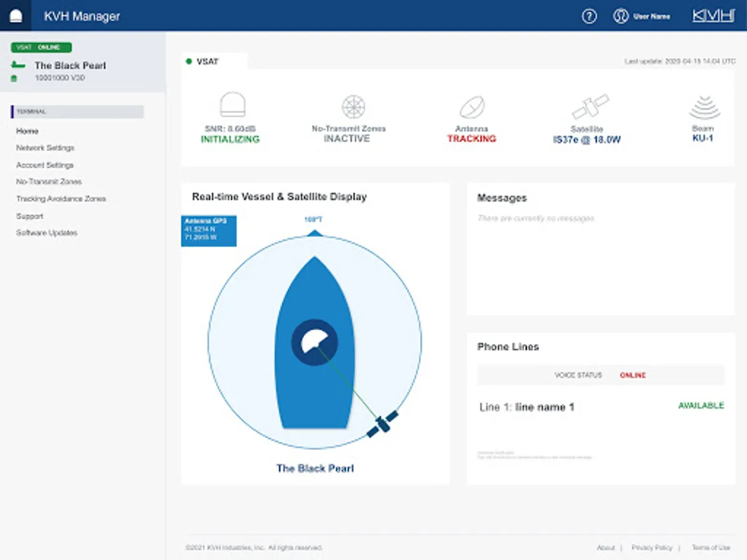The width and height of the screenshot is (747, 560).
Task: Click the User Name label
Action: tap(652, 16)
